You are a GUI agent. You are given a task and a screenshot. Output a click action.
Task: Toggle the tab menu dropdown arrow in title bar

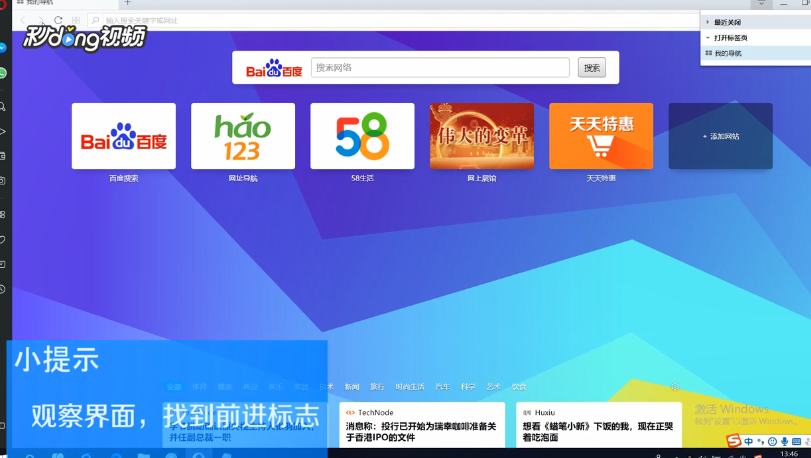click(x=761, y=3)
